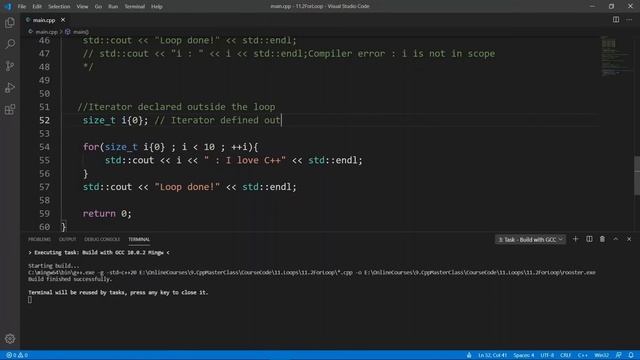Click the terminal input cursor
The height and width of the screenshot is (360, 640).
30,300
